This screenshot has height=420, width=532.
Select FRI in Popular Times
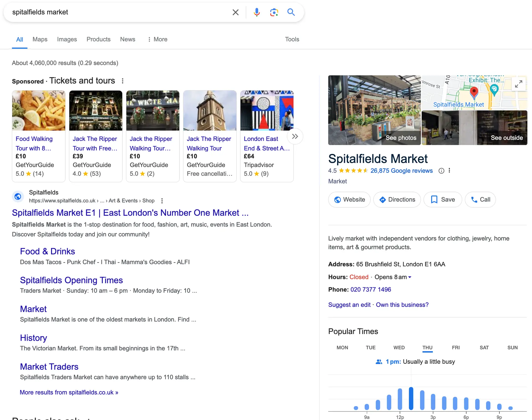tap(456, 348)
